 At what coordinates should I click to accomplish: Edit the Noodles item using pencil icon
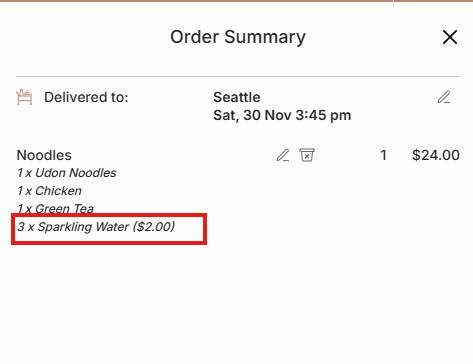click(283, 155)
